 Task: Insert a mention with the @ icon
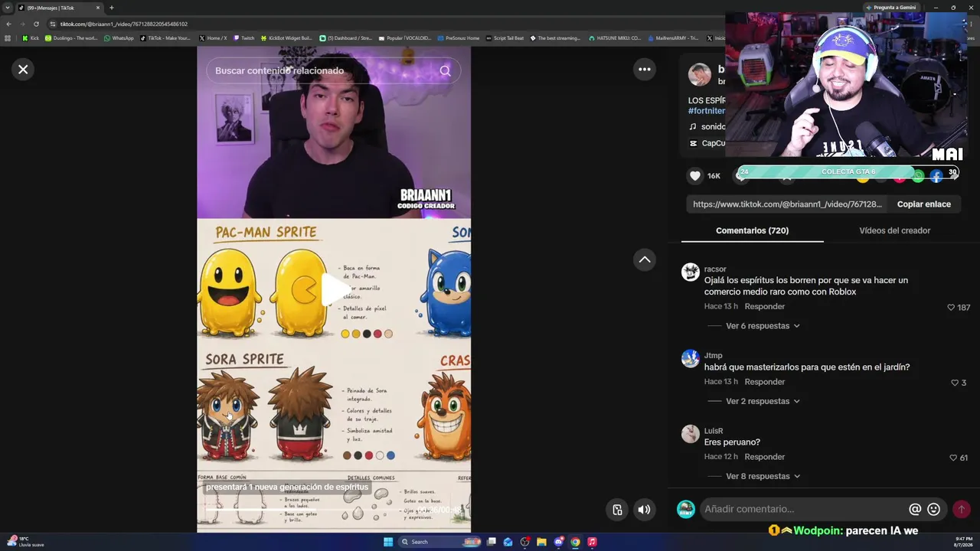pyautogui.click(x=915, y=509)
